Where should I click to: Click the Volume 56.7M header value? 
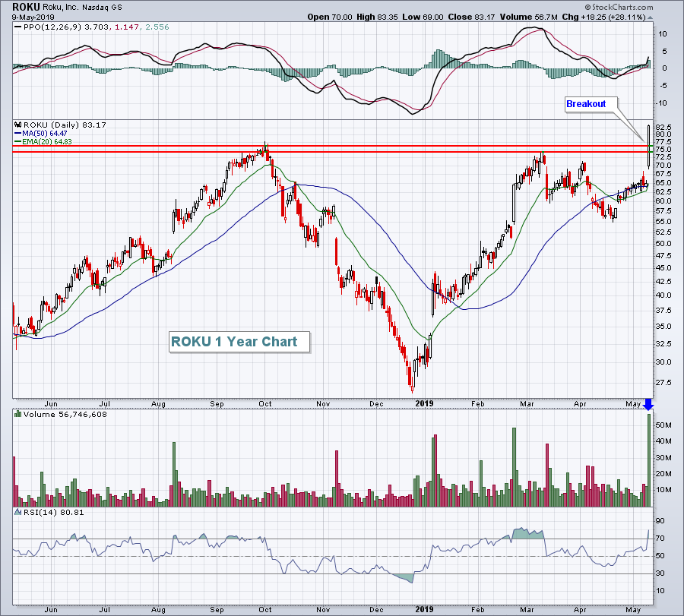click(528, 17)
